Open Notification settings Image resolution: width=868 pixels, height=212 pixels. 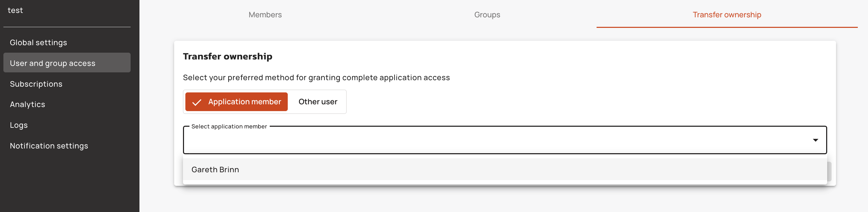pos(49,146)
